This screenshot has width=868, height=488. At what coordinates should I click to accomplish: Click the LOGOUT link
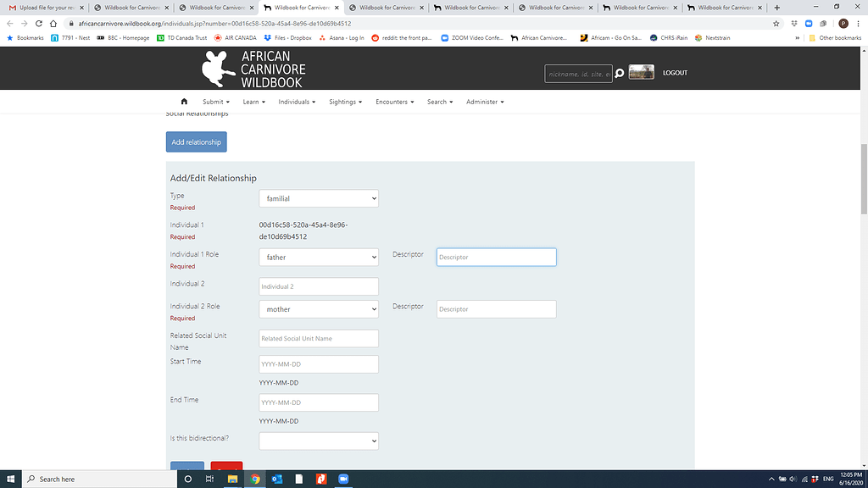coord(675,73)
